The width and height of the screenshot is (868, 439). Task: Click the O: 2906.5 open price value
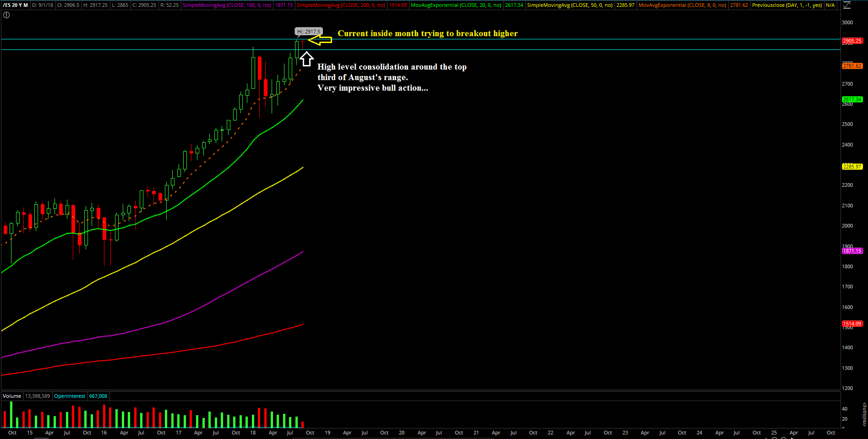pyautogui.click(x=68, y=5)
